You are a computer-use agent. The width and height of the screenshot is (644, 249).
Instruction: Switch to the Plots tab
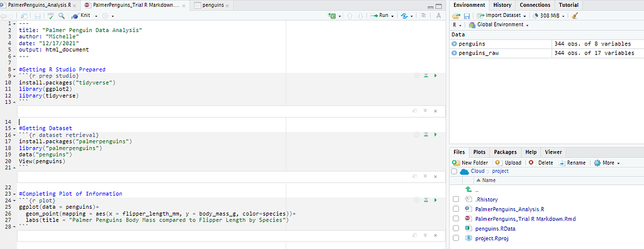tap(479, 152)
